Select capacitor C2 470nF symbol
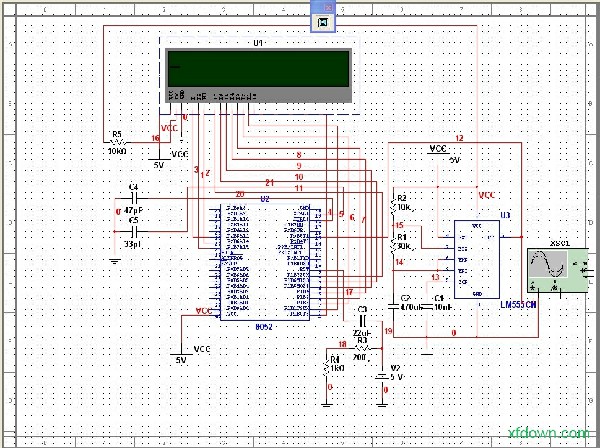Image resolution: width=600 pixels, height=448 pixels. (393, 306)
